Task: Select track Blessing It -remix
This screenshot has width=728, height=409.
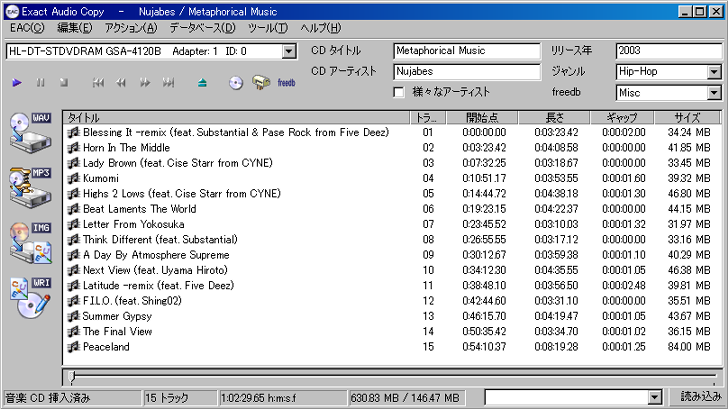Action: [236, 133]
